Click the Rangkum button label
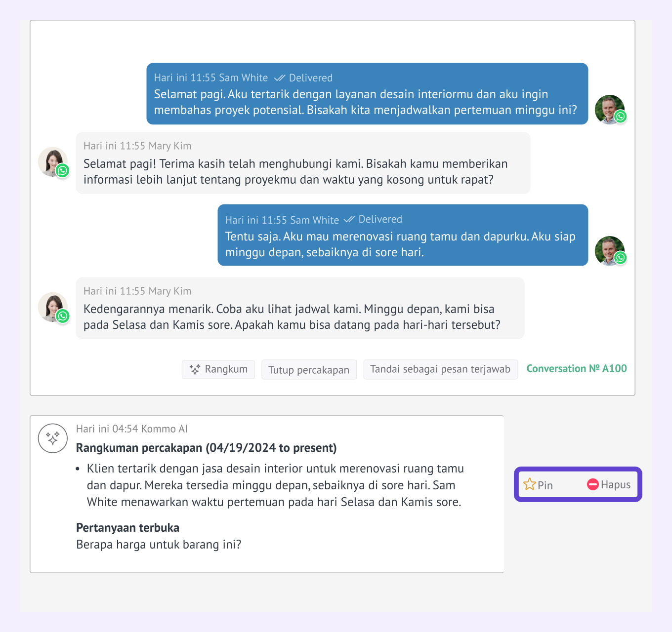 tap(226, 369)
